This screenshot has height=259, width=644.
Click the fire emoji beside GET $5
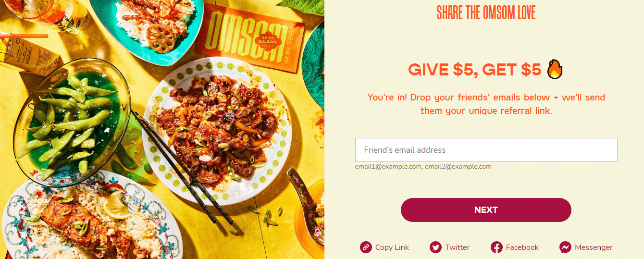(x=555, y=70)
